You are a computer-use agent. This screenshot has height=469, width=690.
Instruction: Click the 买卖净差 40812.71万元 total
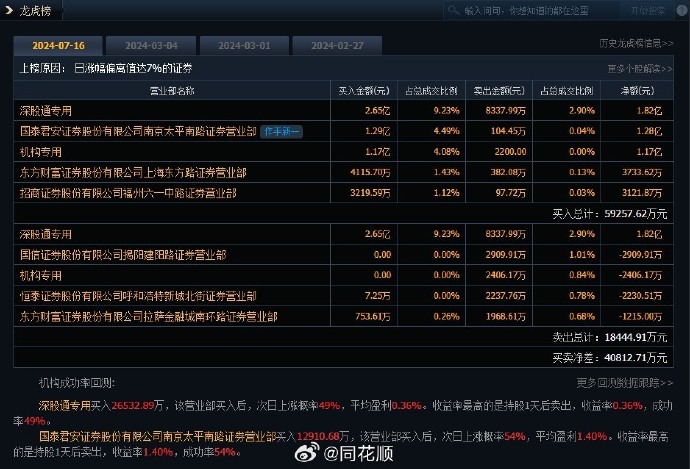610,358
